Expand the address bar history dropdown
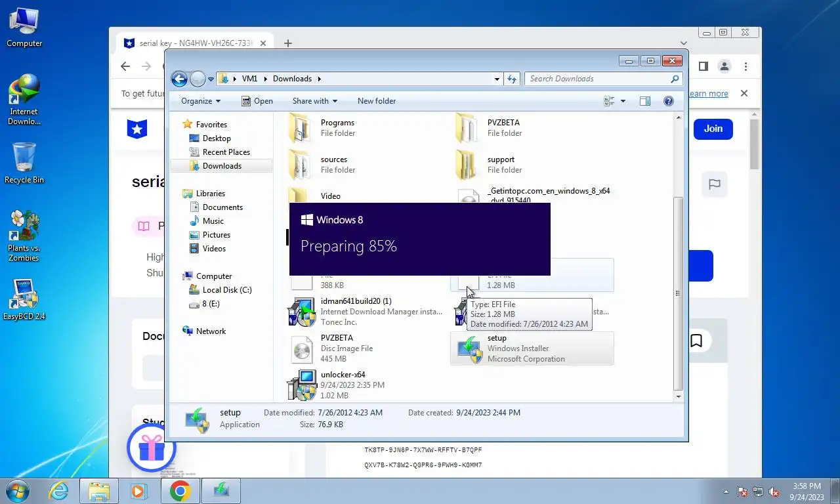The height and width of the screenshot is (504, 840). pos(497,79)
